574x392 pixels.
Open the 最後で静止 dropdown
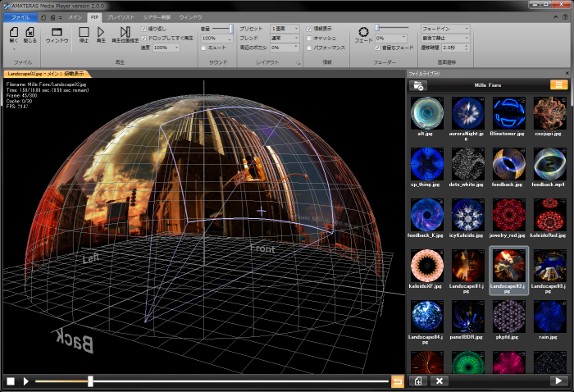[445, 38]
